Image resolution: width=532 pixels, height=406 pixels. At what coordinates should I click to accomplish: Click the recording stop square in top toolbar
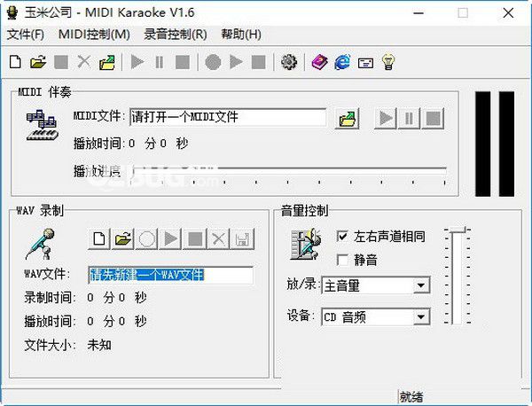point(259,62)
